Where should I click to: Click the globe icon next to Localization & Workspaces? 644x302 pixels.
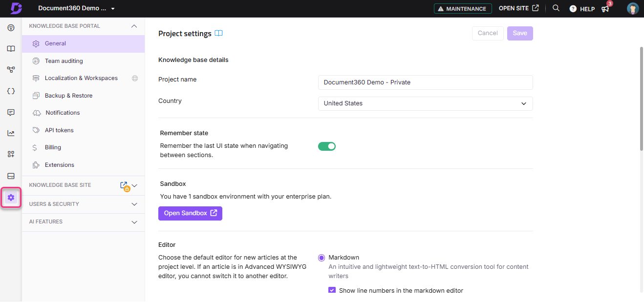tap(135, 78)
